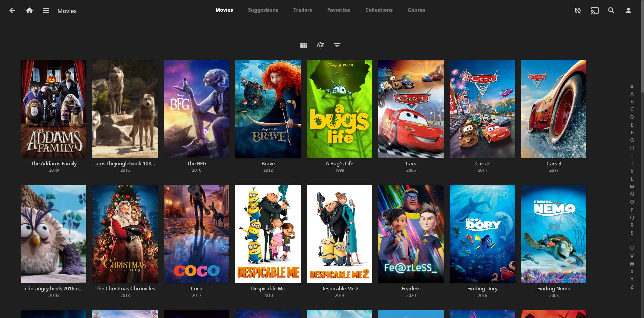
Task: Toggle the SyncPlay icon
Action: point(577,11)
